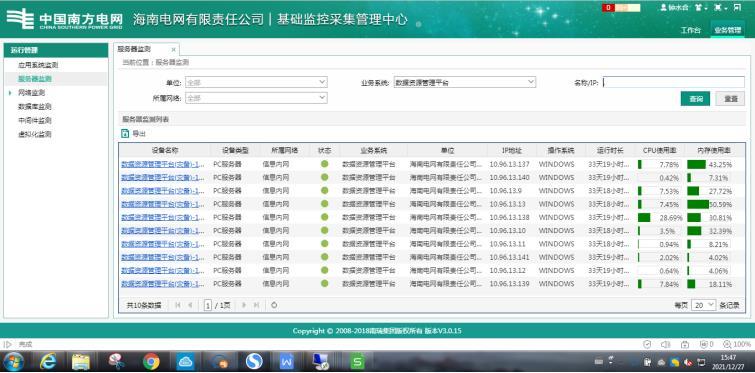Open Sogou browser from the taskbar
This screenshot has height=373, width=755.
(254, 361)
